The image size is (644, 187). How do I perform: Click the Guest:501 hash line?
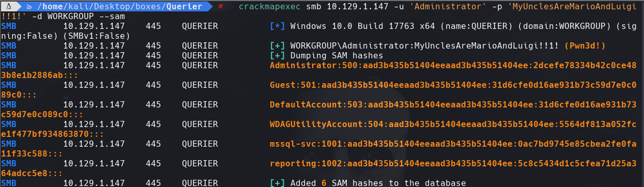453,85
